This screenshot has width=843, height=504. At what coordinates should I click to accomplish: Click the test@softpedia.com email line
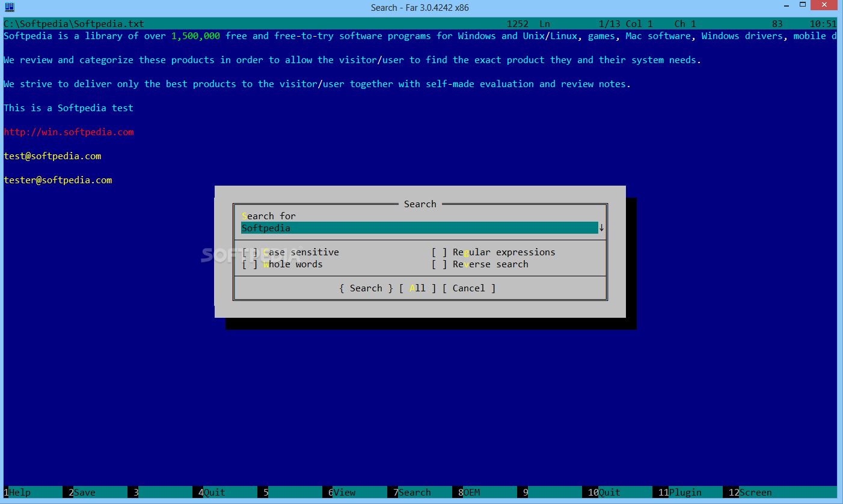(52, 156)
